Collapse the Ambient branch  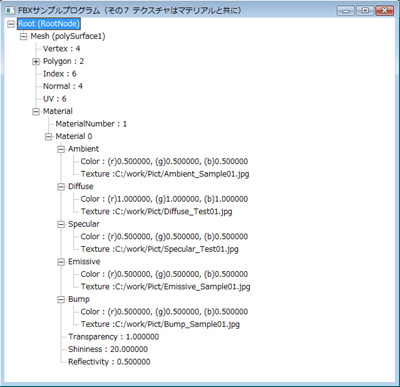[x=61, y=149]
